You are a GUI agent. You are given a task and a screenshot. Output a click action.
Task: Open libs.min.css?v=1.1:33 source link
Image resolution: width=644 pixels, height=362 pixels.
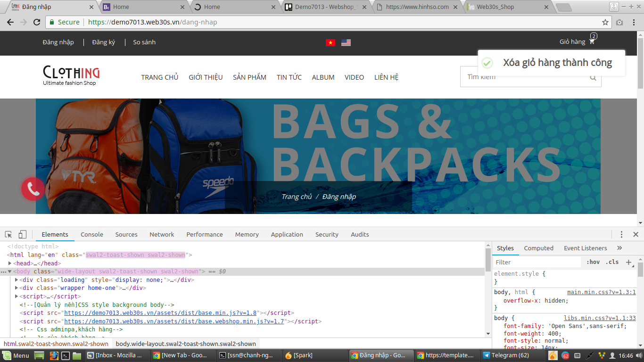(x=600, y=318)
